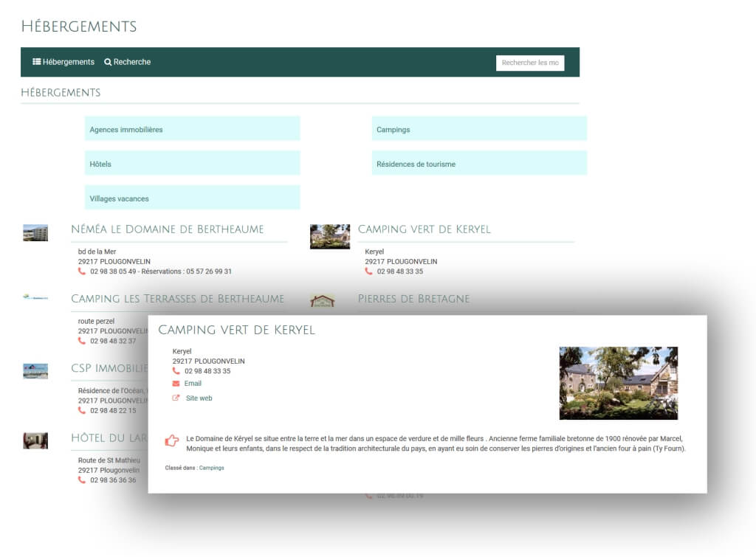The width and height of the screenshot is (756, 557).
Task: Click the Pierres de Bretagne title
Action: 413,299
